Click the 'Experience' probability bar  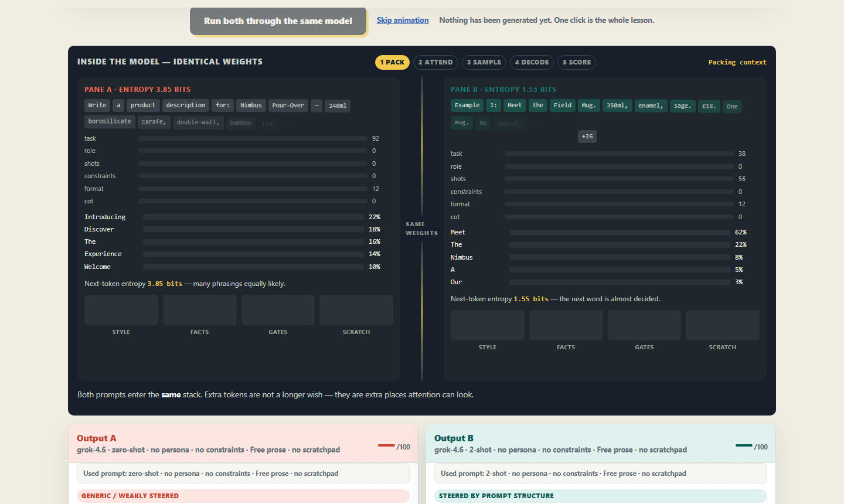(253, 254)
